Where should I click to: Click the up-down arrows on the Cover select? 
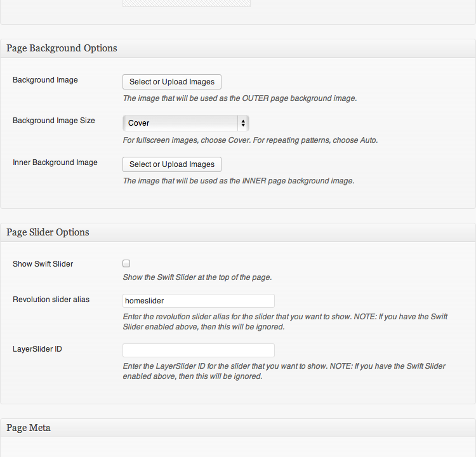click(x=243, y=123)
